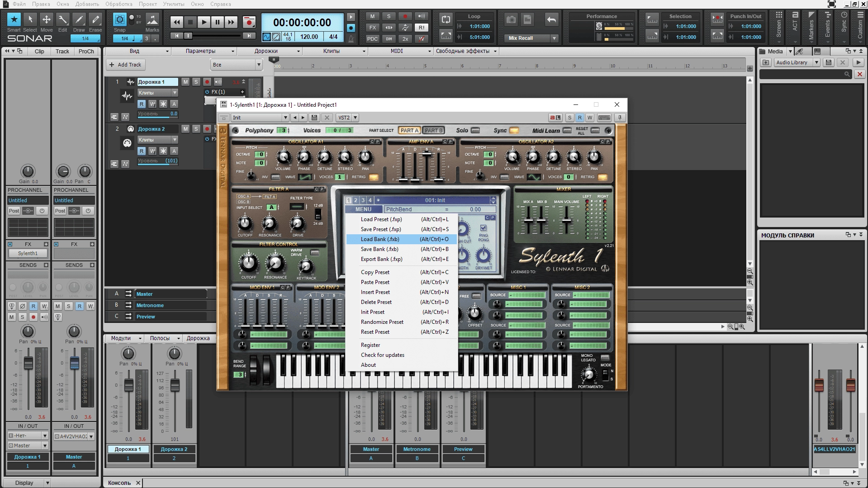The width and height of the screenshot is (868, 488).
Task: Adjust the Дорожка 1 console volume fader
Action: coord(129,385)
